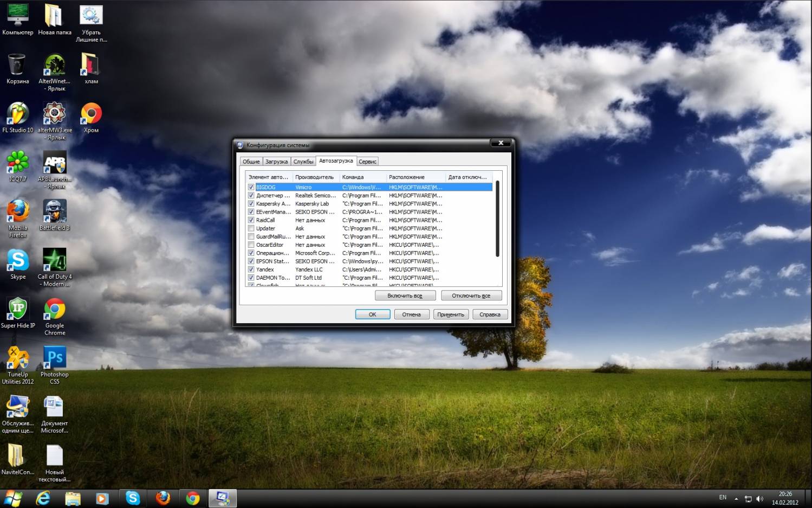Expand hidden system tray icons arrow
The height and width of the screenshot is (508, 812).
(x=736, y=498)
